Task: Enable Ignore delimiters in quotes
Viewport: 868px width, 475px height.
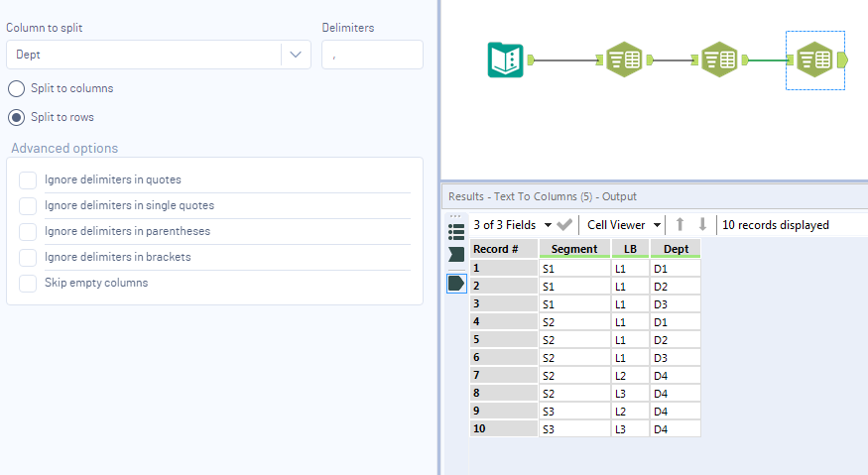Action: click(28, 179)
